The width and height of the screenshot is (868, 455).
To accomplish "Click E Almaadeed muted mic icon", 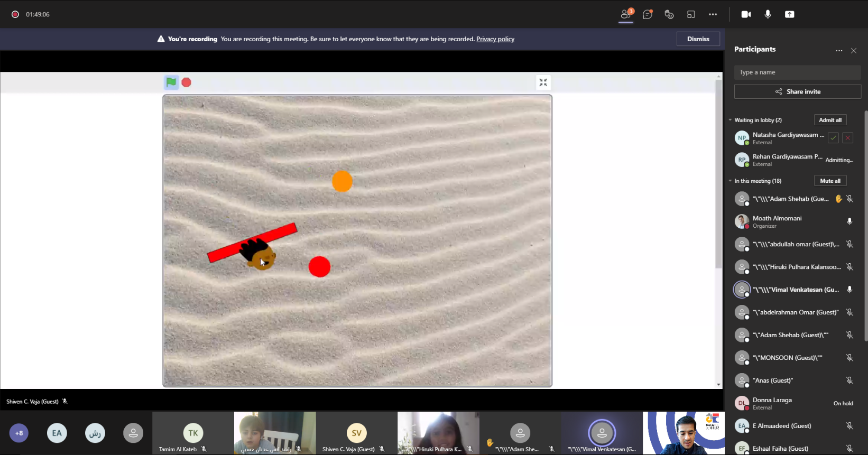I will click(849, 426).
